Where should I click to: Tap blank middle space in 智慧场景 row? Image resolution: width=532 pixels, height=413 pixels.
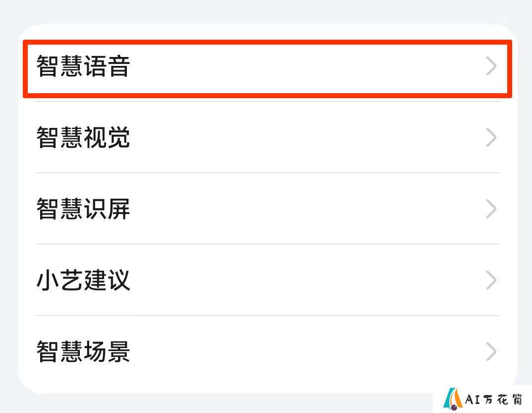tap(305, 351)
